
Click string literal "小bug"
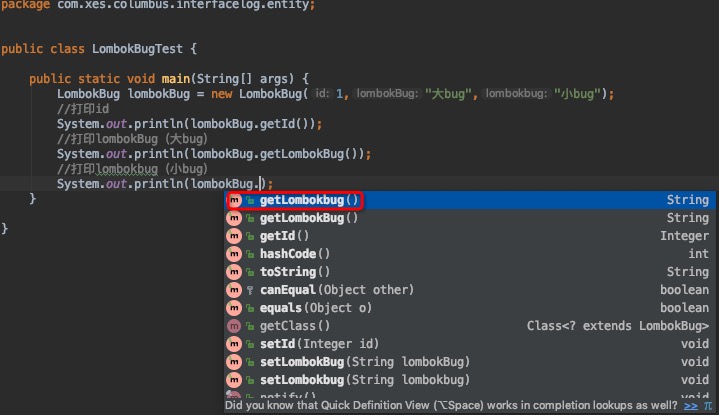pyautogui.click(x=577, y=94)
